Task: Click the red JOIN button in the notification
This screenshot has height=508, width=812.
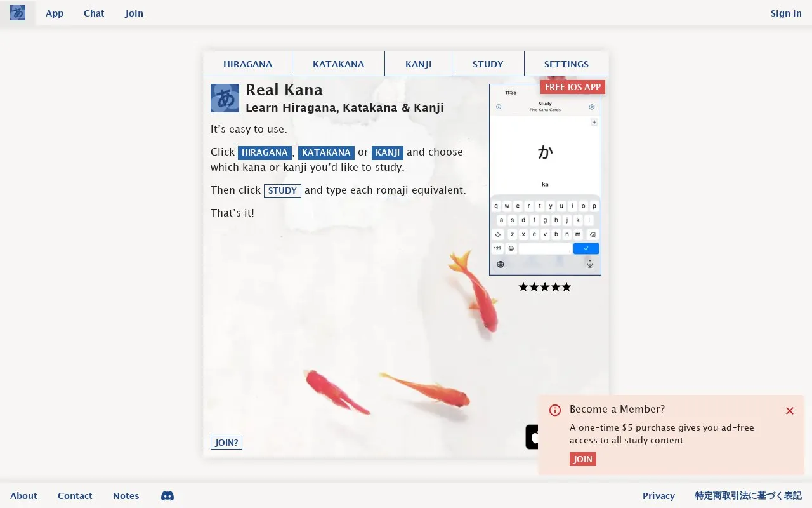Action: coord(583,459)
